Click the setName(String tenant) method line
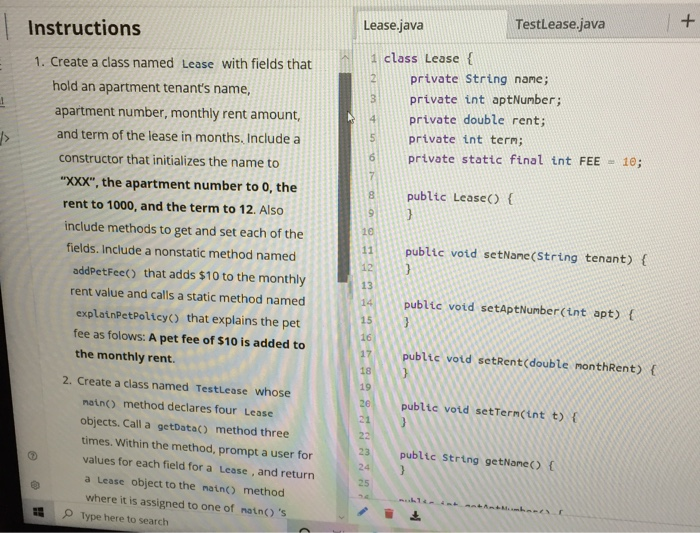 526,256
